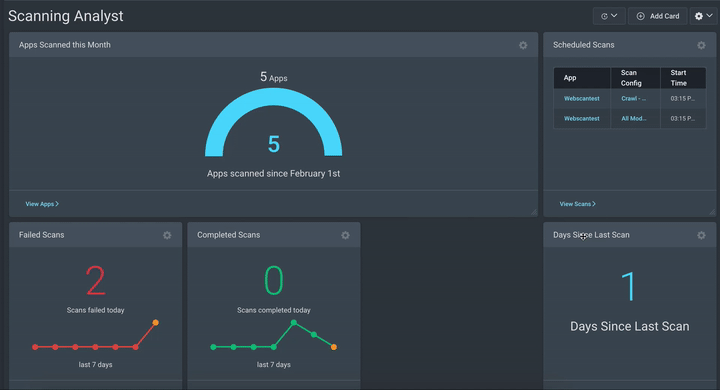Screen dimensions: 720x390
Task: Sort by the Scan Config column header
Action: pos(636,78)
